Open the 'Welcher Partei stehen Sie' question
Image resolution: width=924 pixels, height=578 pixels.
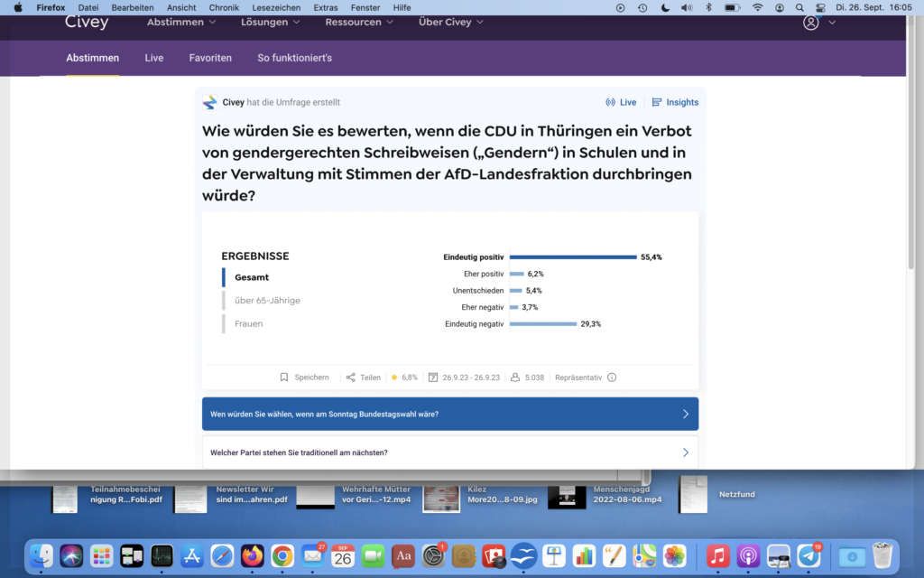[449, 452]
